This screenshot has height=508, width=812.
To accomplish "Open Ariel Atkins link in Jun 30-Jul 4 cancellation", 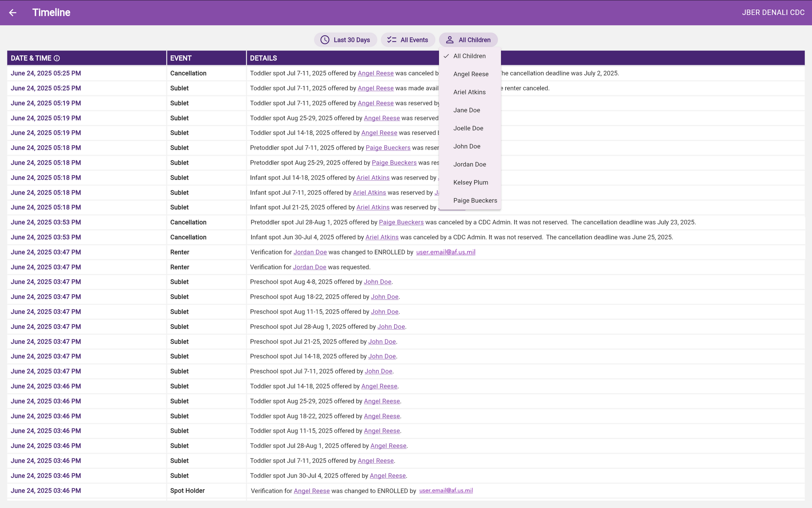I will pos(382,237).
